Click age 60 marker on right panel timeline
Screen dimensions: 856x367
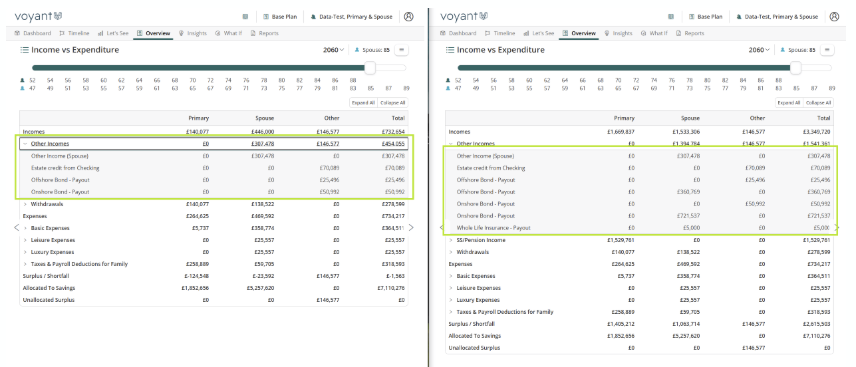pos(529,80)
